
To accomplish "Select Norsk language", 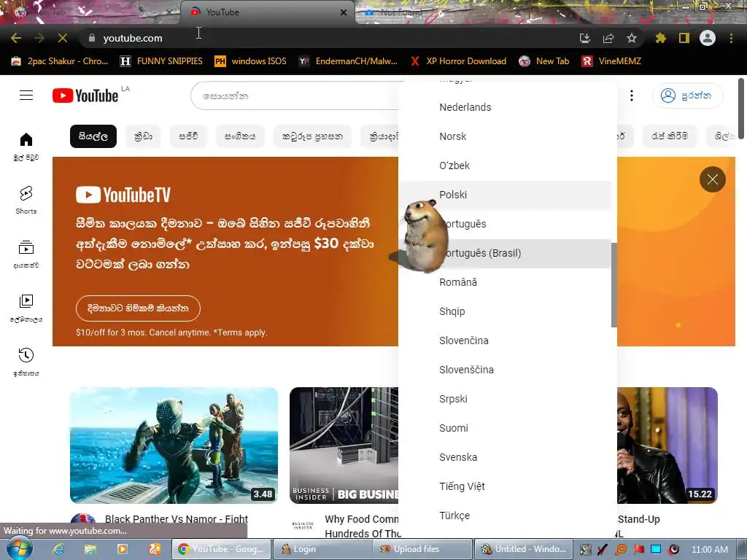I will click(x=505, y=136).
